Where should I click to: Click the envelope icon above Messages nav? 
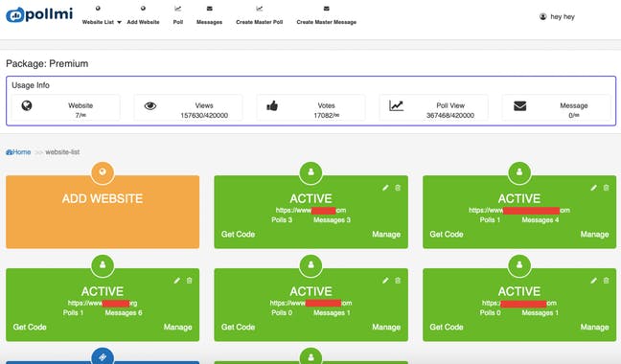pos(210,9)
